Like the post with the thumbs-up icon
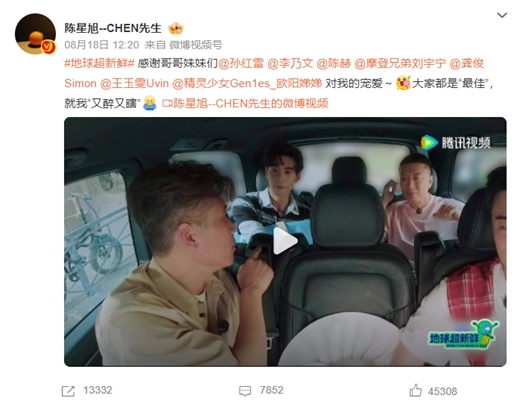The width and height of the screenshot is (520, 404). pyautogui.click(x=415, y=390)
